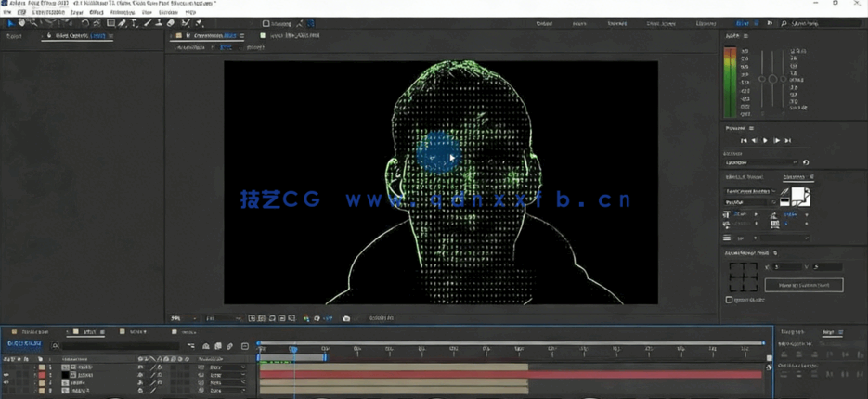Click the wide button in Motion Sketch panel
The height and width of the screenshot is (399, 868).
point(804,285)
